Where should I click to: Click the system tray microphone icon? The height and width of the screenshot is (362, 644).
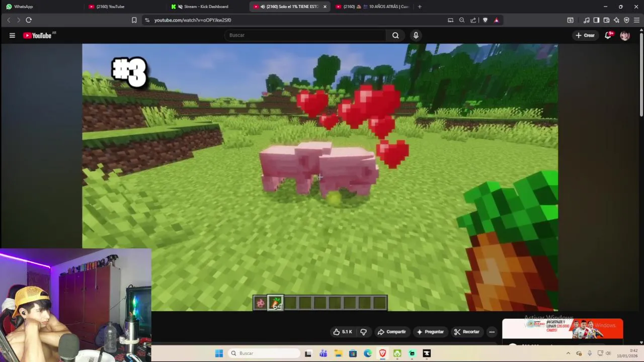[x=590, y=353]
